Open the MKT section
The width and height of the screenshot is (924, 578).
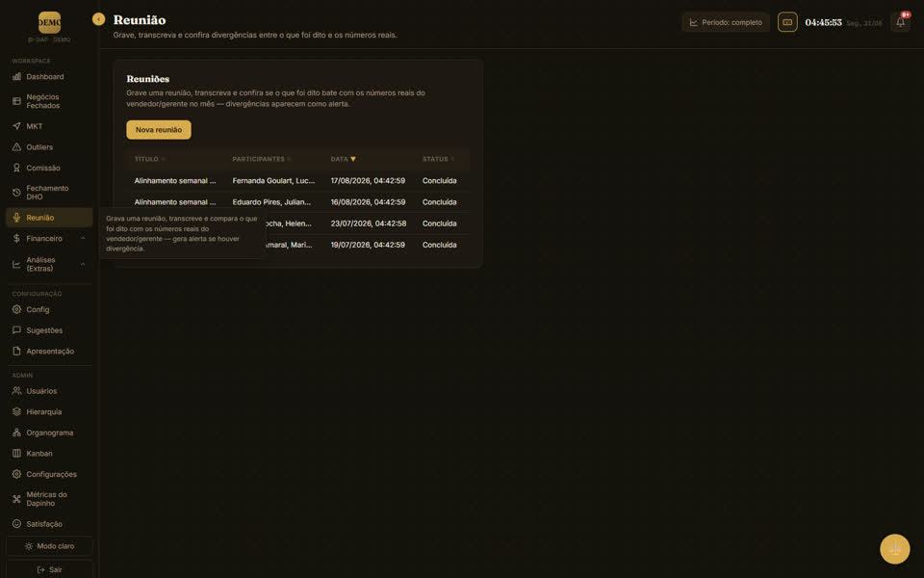pos(49,126)
